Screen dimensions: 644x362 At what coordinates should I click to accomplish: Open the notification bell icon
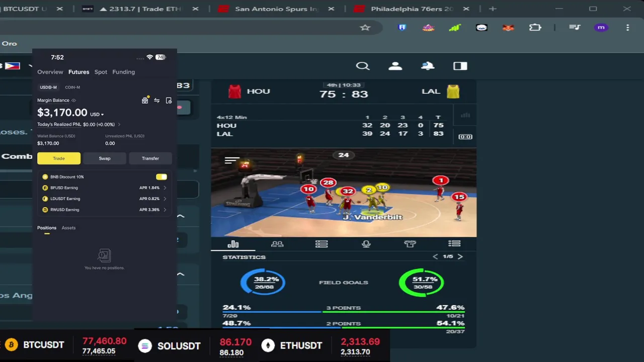tap(428, 66)
